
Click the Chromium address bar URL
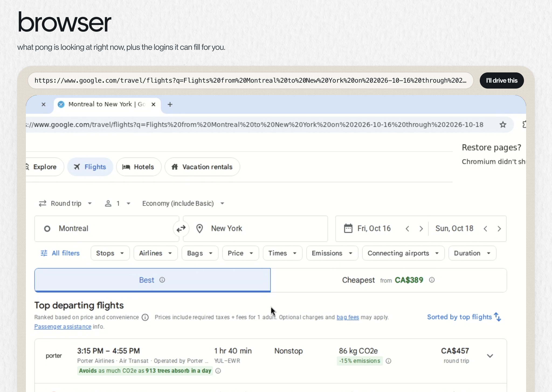(255, 125)
